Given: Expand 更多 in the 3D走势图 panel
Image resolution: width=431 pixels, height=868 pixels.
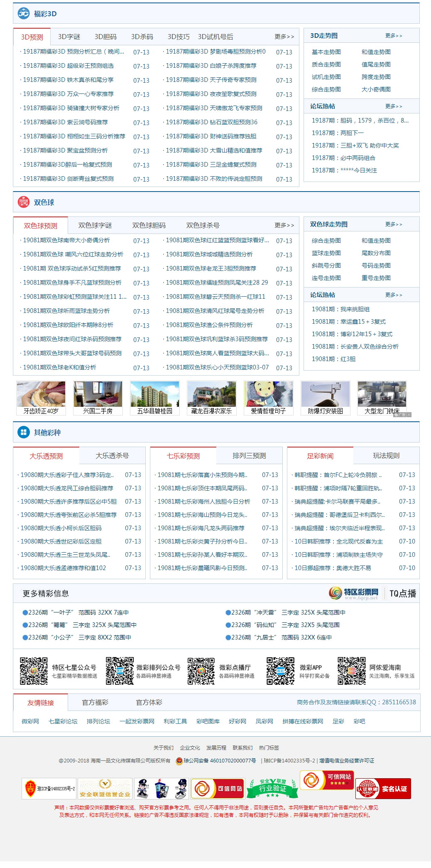Looking at the screenshot, I should coord(393,36).
